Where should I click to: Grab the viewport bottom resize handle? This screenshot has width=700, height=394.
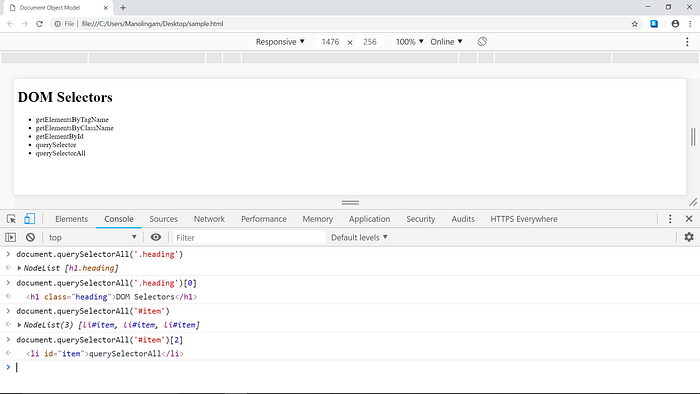click(x=350, y=203)
